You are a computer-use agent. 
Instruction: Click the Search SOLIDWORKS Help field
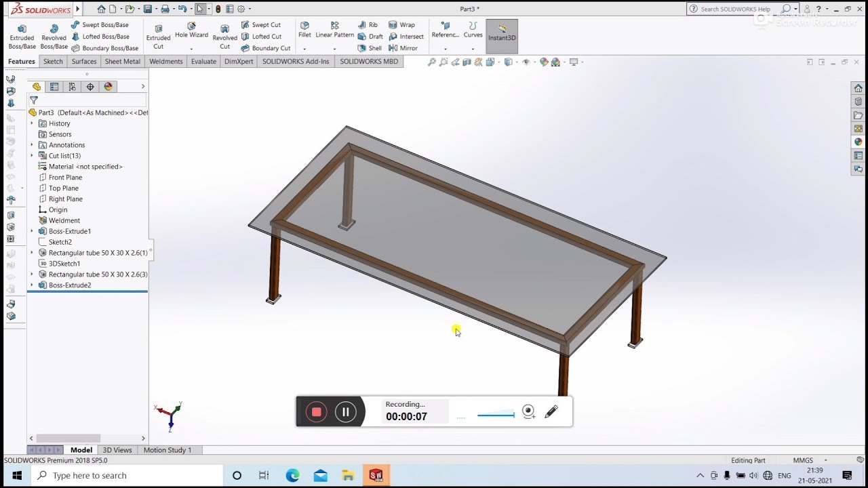736,9
